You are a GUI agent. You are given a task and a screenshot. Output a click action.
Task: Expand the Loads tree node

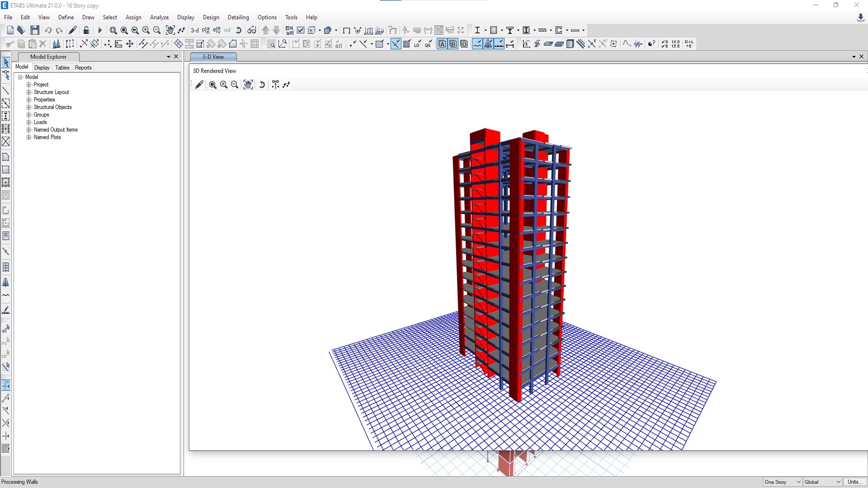point(29,122)
